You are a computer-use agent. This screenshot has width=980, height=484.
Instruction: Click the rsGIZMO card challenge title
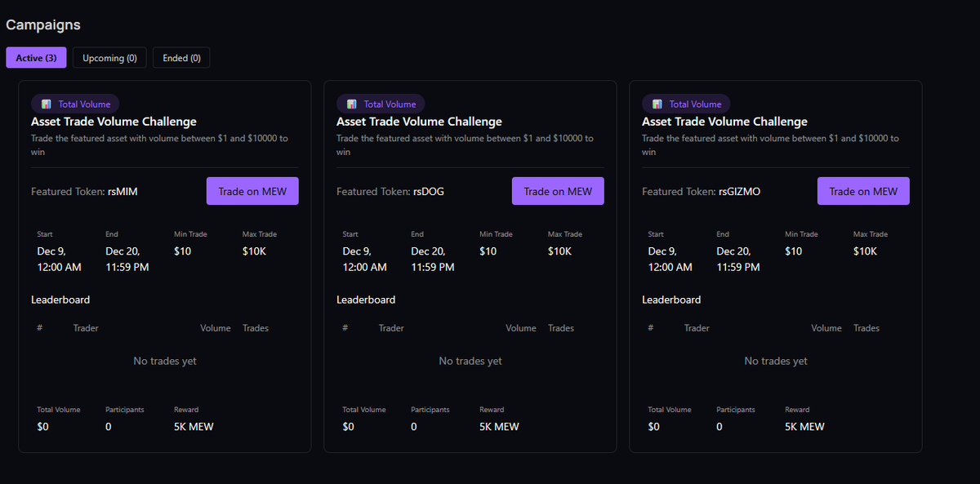pyautogui.click(x=724, y=122)
